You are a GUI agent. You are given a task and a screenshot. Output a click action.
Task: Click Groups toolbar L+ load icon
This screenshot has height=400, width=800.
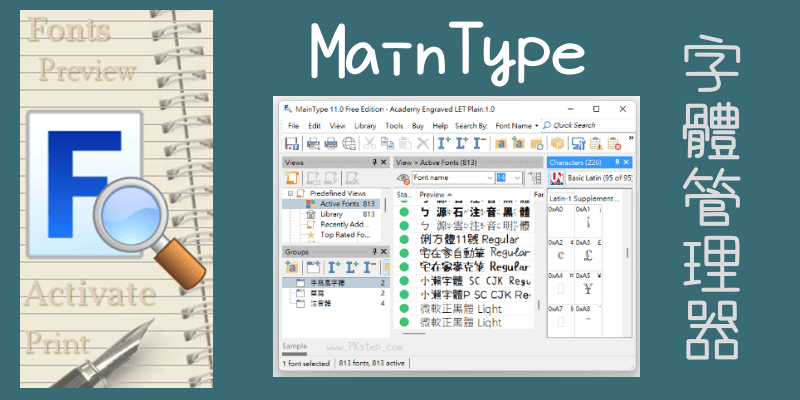(x=352, y=266)
